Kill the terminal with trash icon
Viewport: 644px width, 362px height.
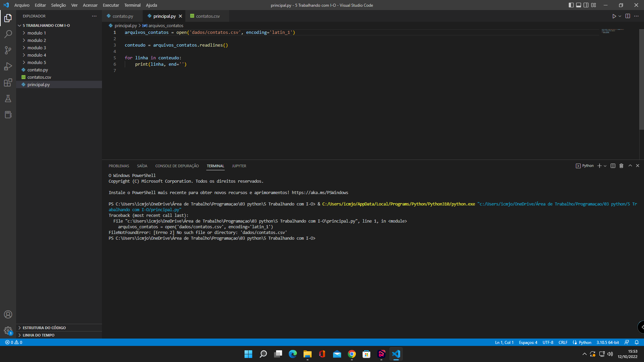pyautogui.click(x=621, y=166)
